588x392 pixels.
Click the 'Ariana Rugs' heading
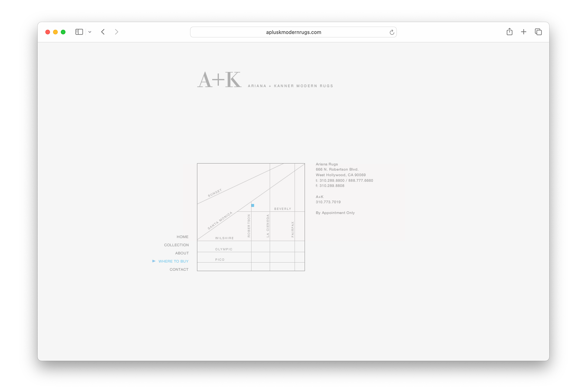pyautogui.click(x=327, y=164)
